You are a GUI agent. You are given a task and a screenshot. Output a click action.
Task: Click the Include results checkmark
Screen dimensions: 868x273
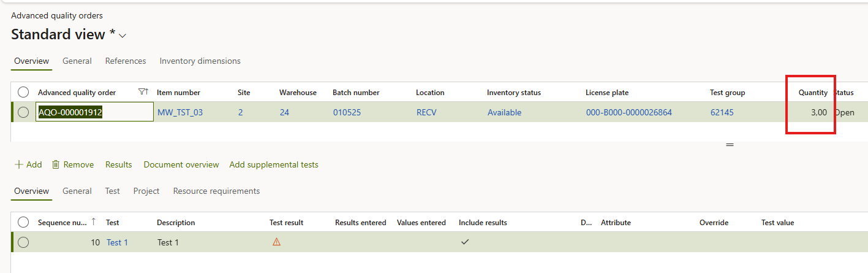tap(465, 242)
